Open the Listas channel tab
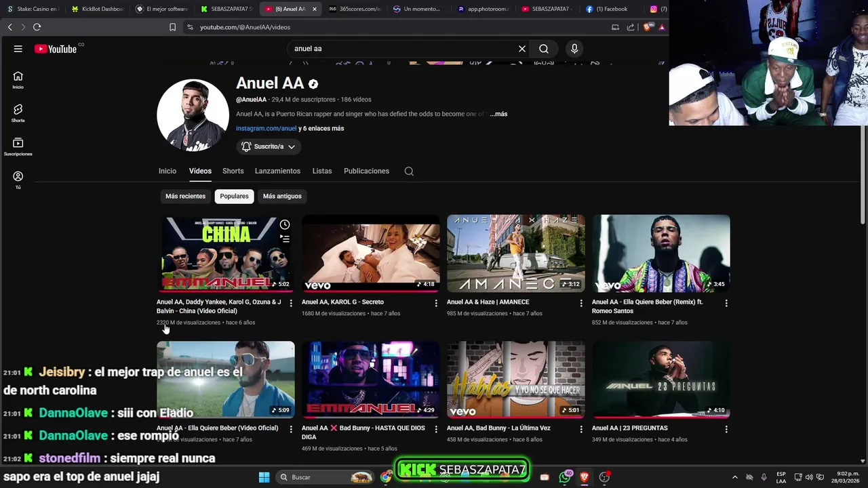The height and width of the screenshot is (488, 868). (x=322, y=171)
